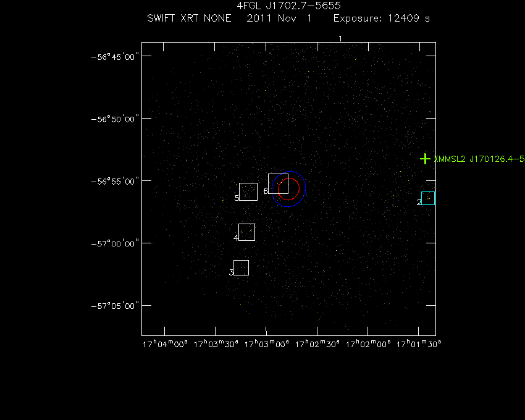
Task: Click right ascension label 17h02m00s
Action: [368, 344]
